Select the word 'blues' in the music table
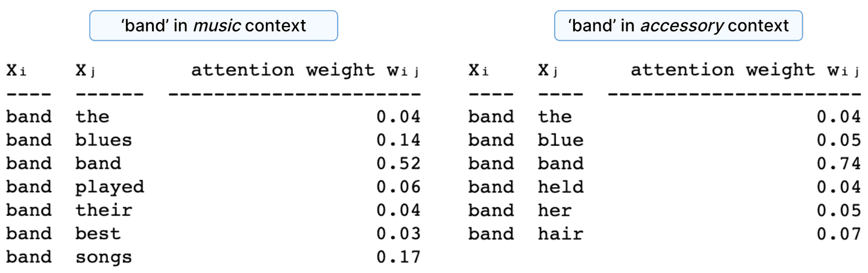868x273 pixels. [103, 140]
